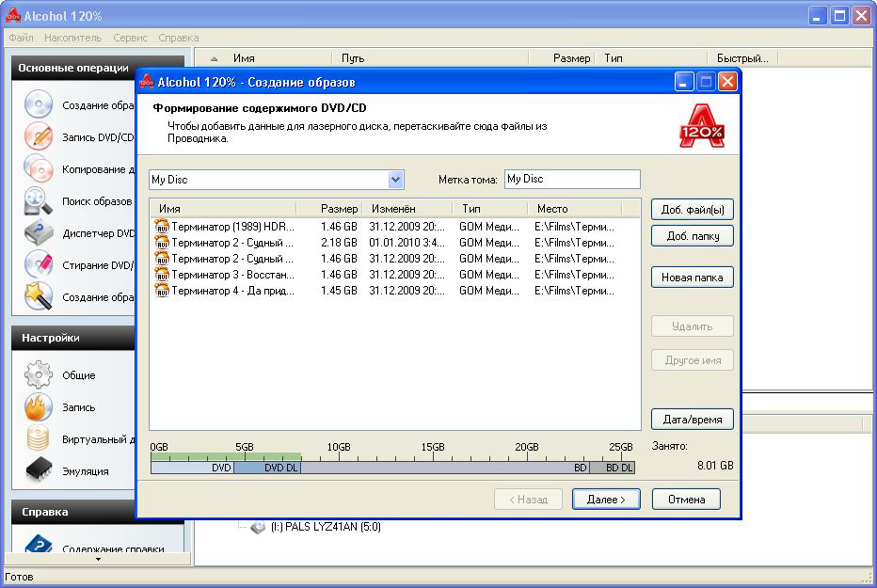This screenshot has width=877, height=588.
Task: Click the 8.01 GB occupied size value
Action: point(715,465)
